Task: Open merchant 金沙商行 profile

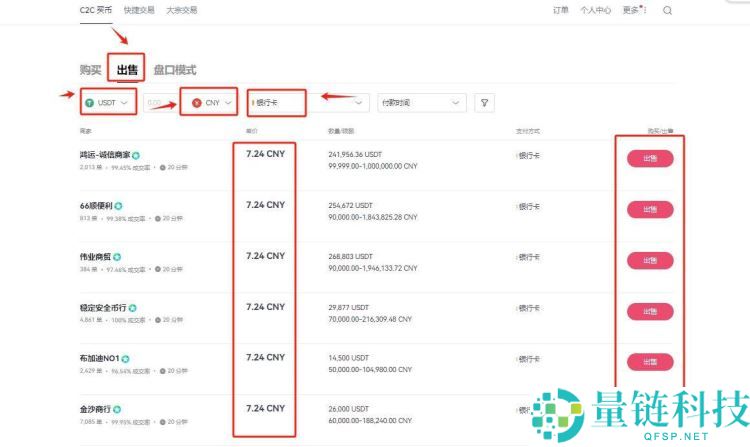Action: (95, 409)
